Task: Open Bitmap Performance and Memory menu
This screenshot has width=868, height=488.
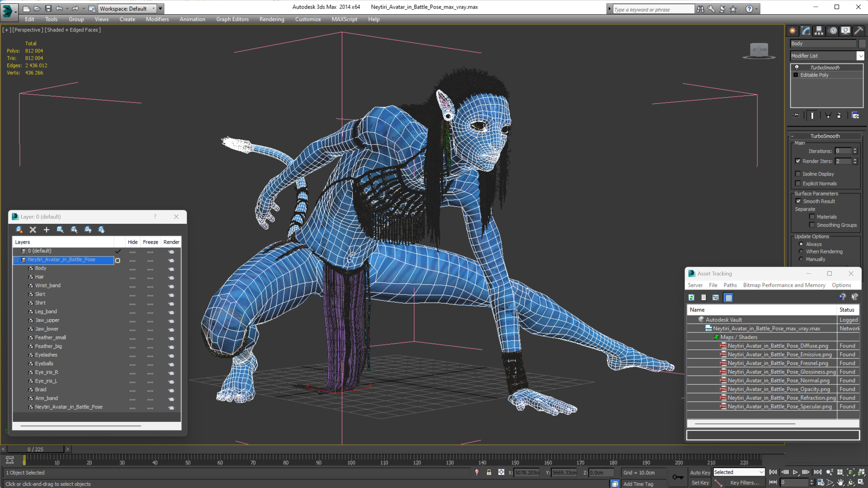Action: pos(784,285)
